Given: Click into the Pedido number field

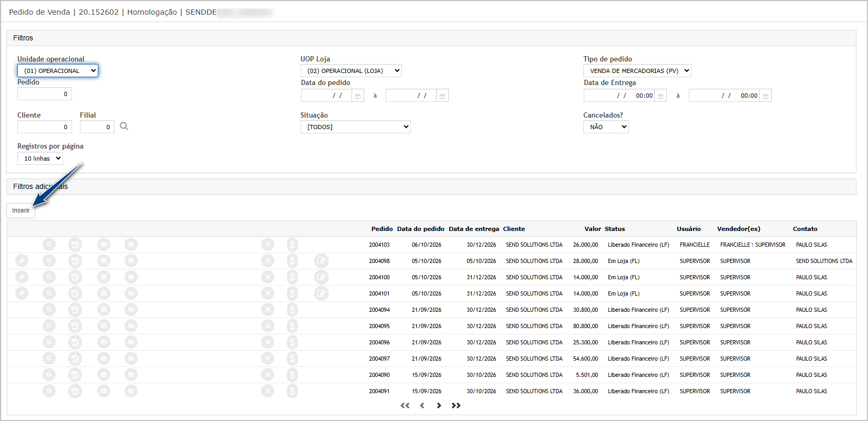Looking at the screenshot, I should [x=45, y=94].
